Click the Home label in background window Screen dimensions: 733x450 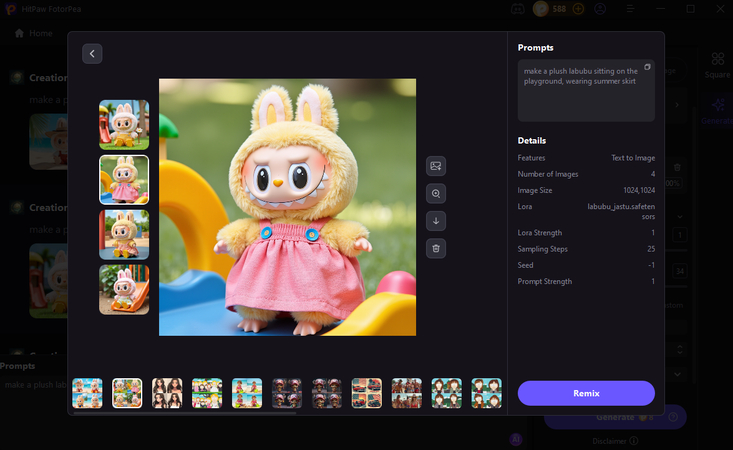click(41, 33)
